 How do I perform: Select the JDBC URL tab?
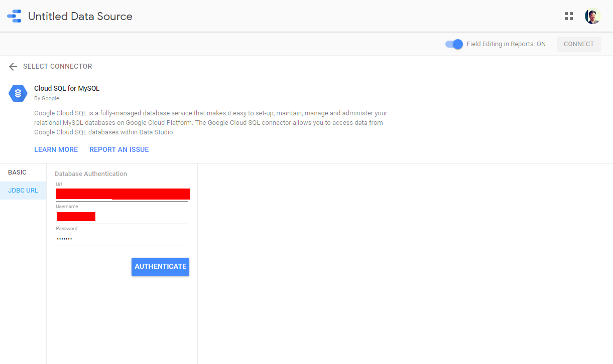[x=23, y=191]
